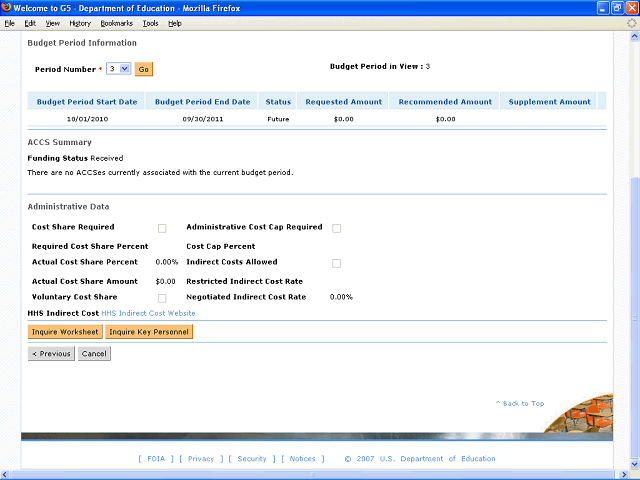Select the 09/30/2011 end date cell
Image resolution: width=640 pixels, height=480 pixels.
pyautogui.click(x=203, y=119)
